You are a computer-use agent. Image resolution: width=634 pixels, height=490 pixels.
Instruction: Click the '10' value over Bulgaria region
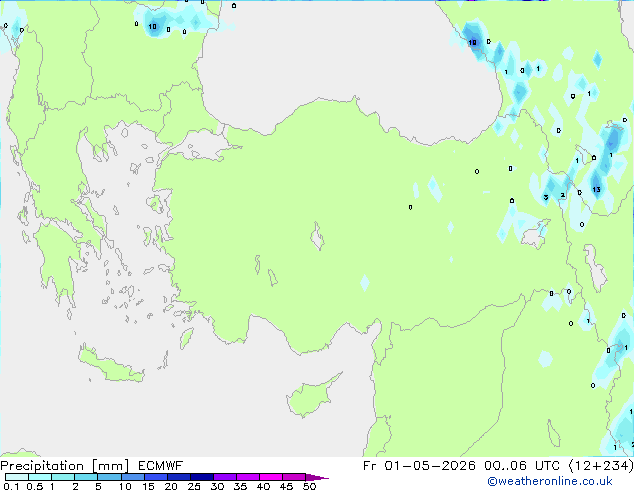click(152, 27)
